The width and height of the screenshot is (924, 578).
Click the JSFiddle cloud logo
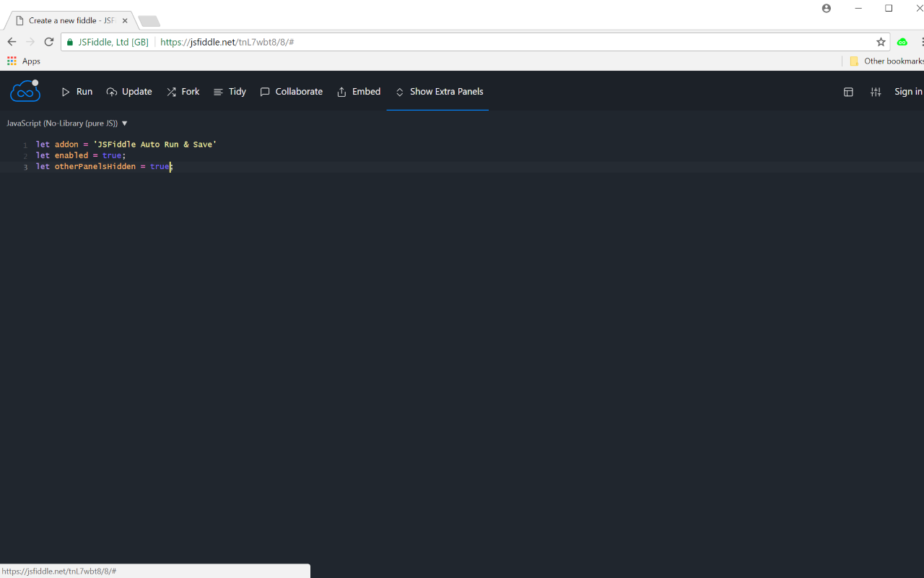click(25, 91)
